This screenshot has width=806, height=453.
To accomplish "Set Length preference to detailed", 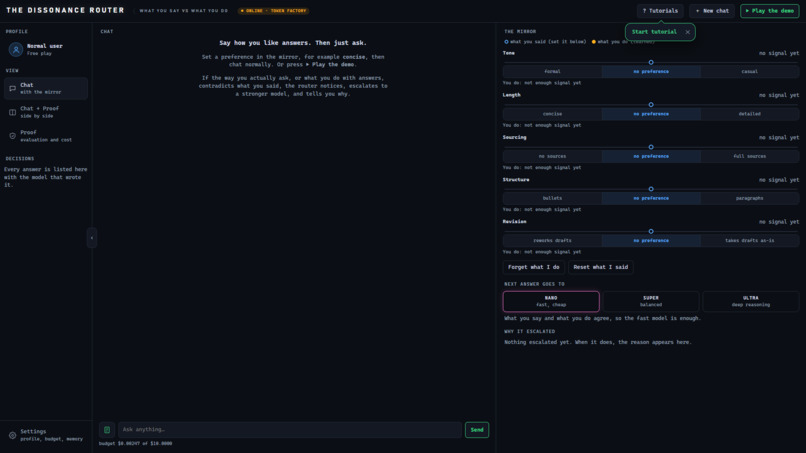I will point(749,114).
